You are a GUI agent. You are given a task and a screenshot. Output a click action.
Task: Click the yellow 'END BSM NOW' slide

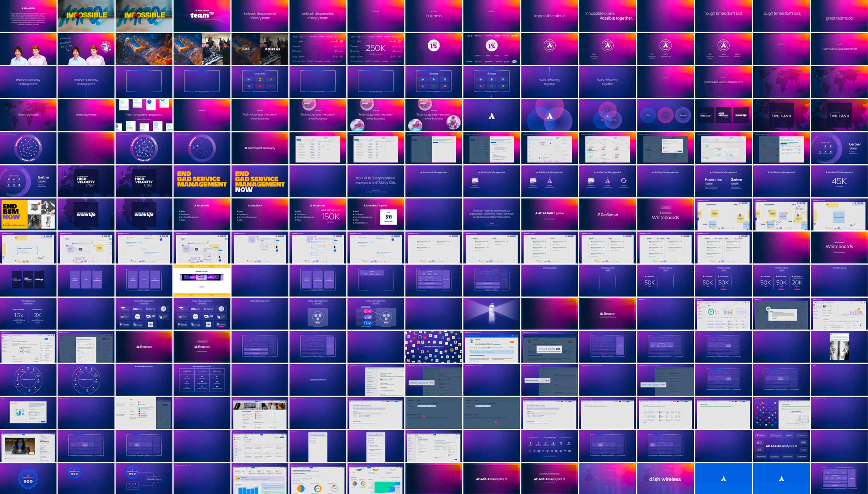28,214
